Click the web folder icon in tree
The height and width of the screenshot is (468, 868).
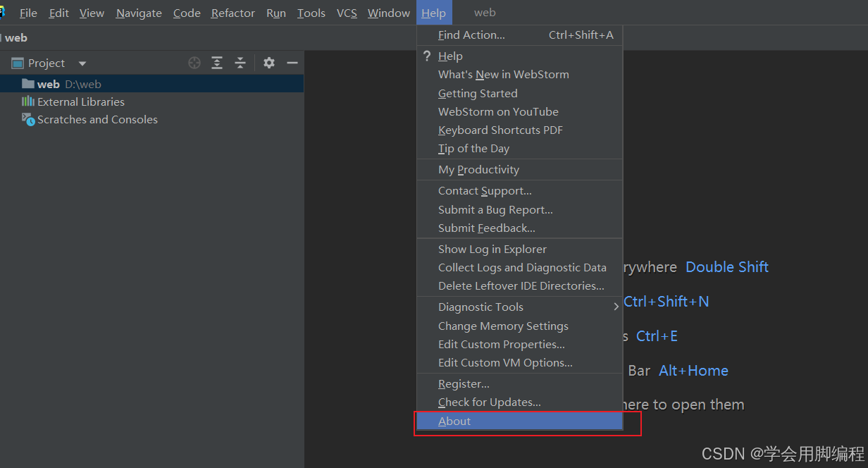28,84
